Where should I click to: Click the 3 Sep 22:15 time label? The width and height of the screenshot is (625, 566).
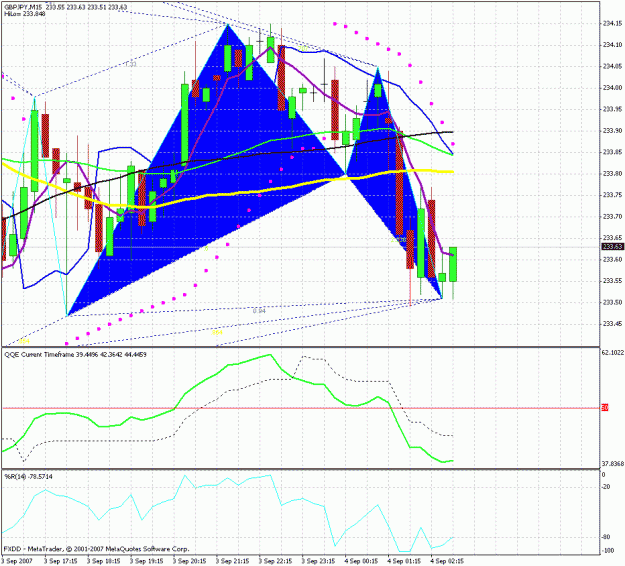(x=275, y=561)
